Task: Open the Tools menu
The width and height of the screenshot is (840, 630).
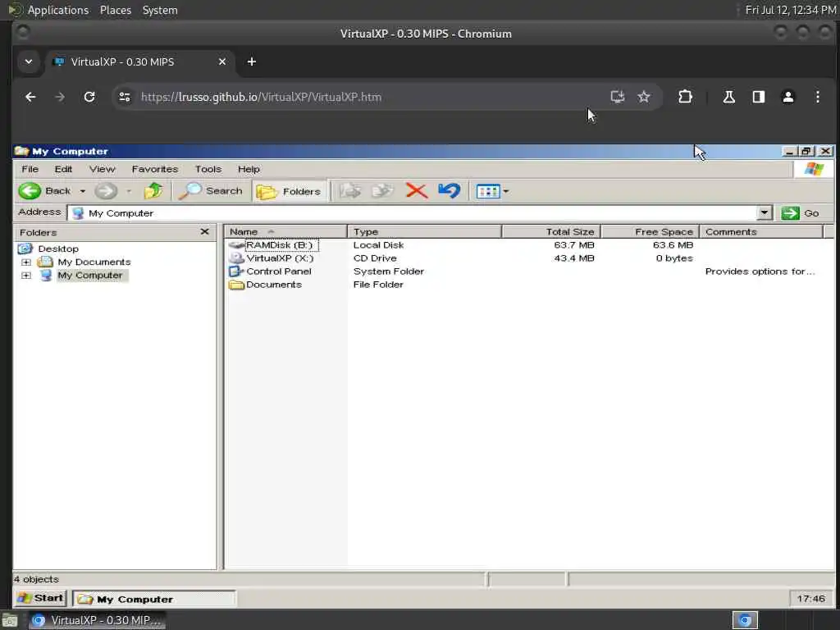Action: click(x=208, y=169)
